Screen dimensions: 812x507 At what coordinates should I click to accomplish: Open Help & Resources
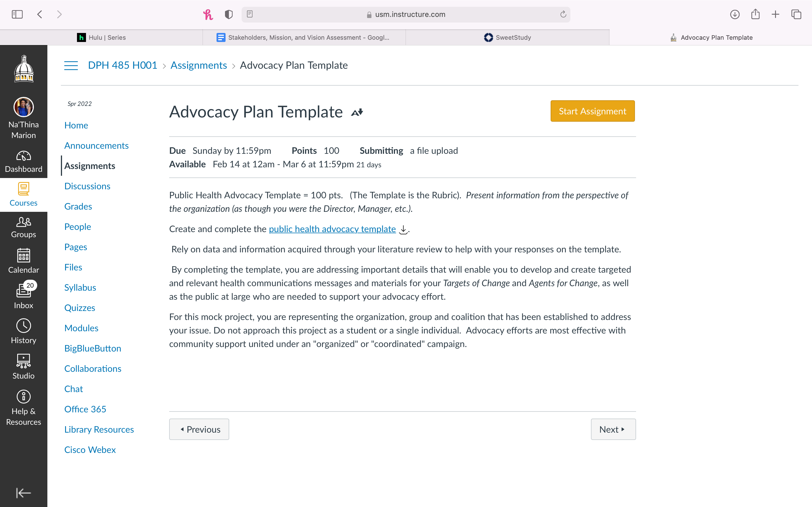click(x=23, y=408)
